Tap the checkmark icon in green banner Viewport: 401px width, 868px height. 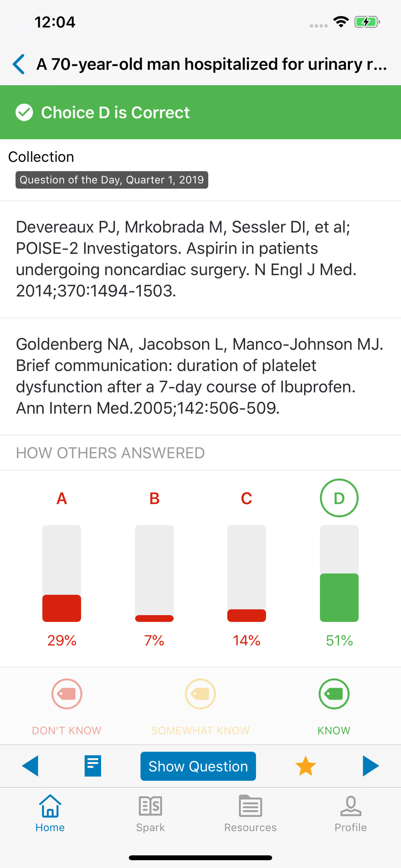24,112
